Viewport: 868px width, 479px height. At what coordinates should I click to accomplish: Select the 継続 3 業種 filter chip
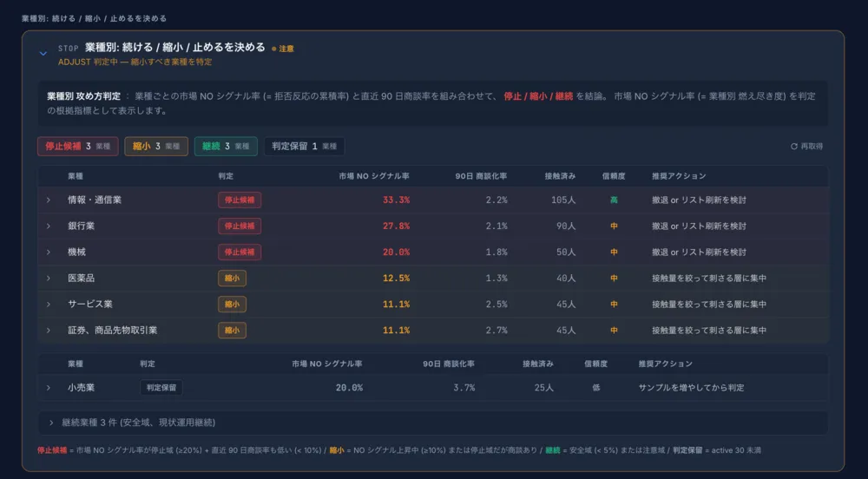click(x=226, y=147)
